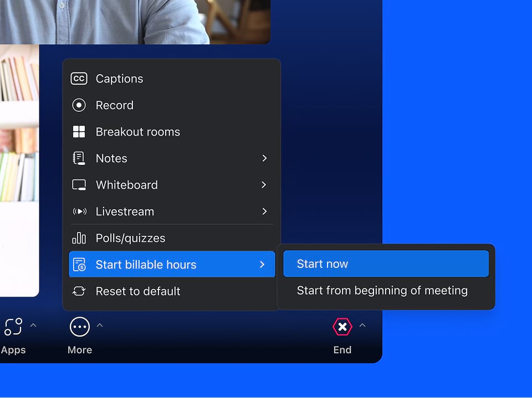Click the Notes notebook icon
This screenshot has height=398, width=532.
tap(79, 158)
